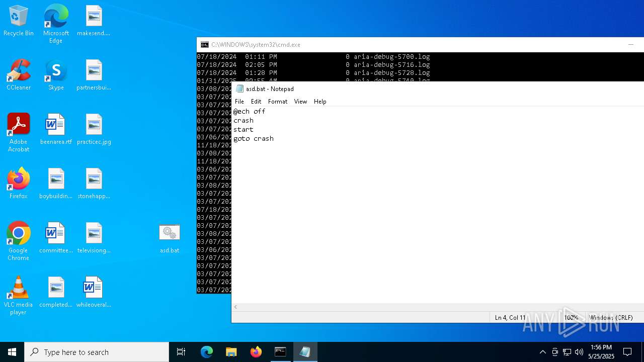The image size is (644, 362).
Task: Open the volume tray icon
Action: point(579,352)
